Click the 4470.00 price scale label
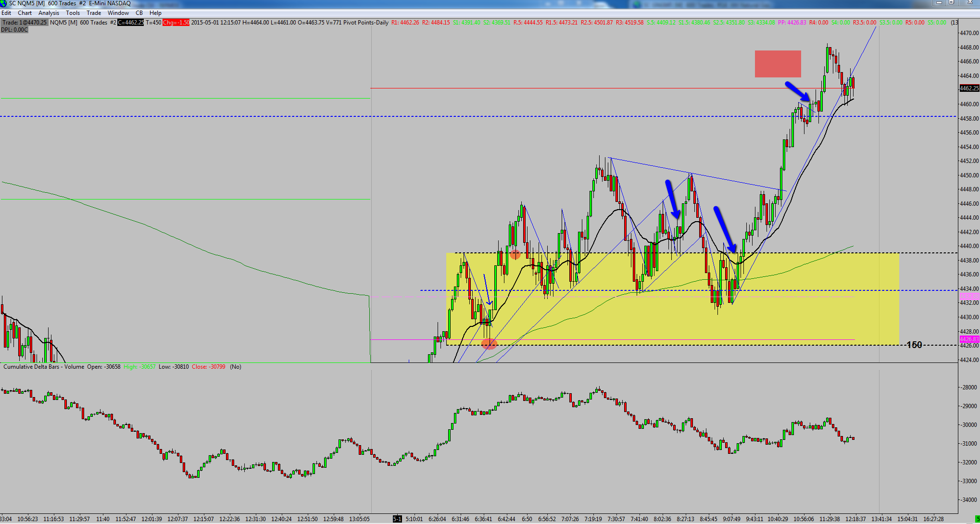This screenshot has width=980, height=524. [x=969, y=33]
